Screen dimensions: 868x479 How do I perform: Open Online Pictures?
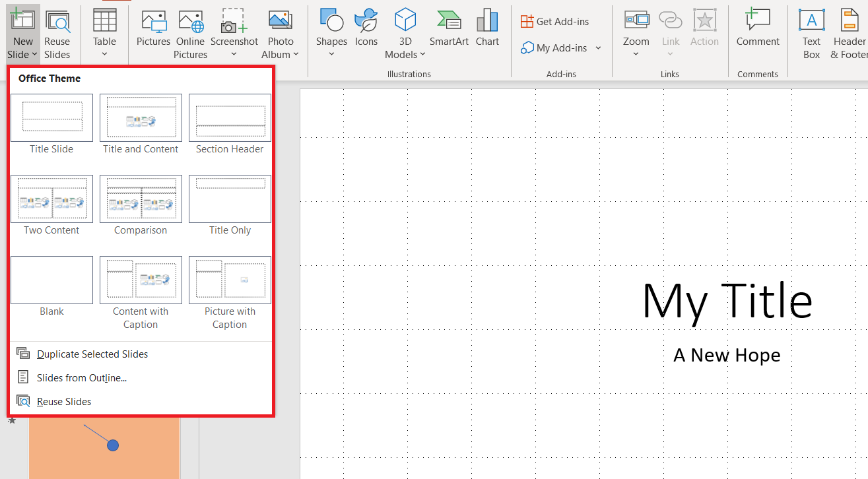pyautogui.click(x=190, y=33)
